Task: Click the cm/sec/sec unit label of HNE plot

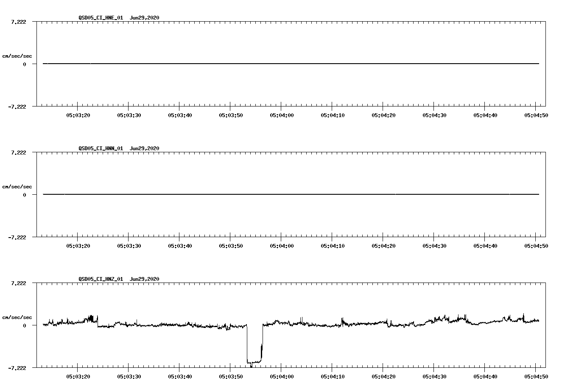Action: 17,56
